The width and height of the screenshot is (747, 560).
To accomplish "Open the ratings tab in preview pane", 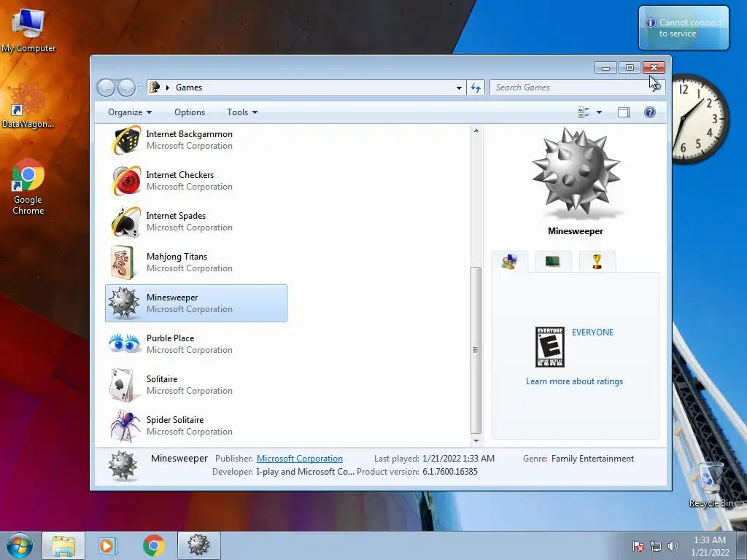I will coord(510,262).
